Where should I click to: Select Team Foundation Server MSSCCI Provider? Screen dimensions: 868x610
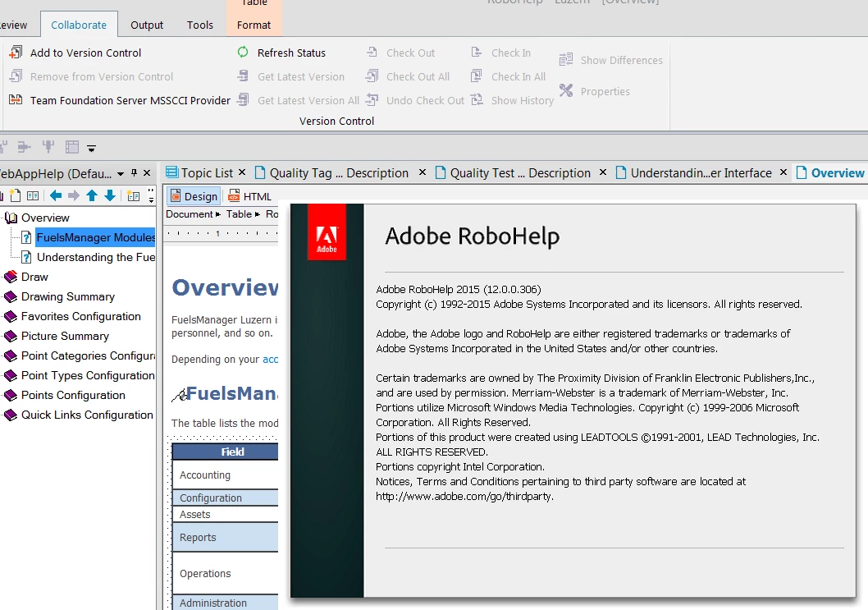(x=120, y=100)
